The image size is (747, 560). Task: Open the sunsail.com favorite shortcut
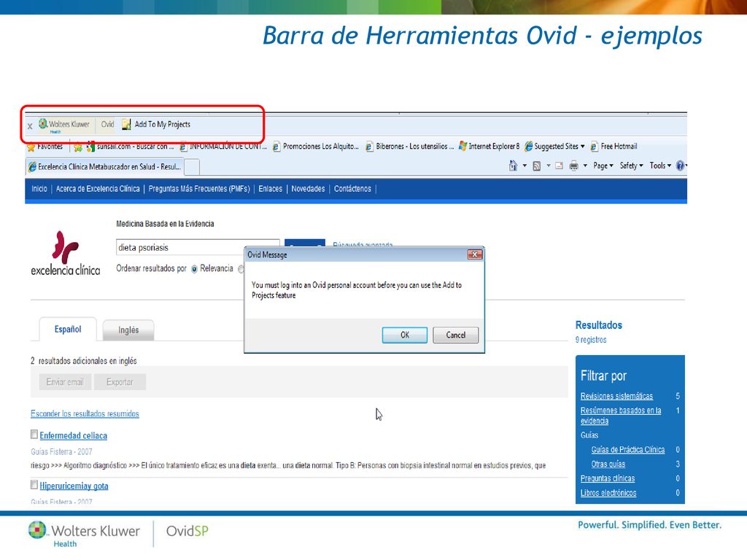130,147
